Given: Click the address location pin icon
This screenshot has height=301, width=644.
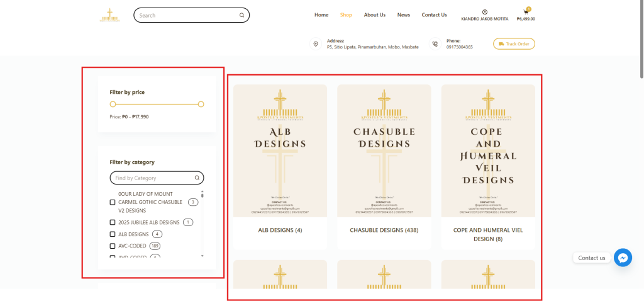Looking at the screenshot, I should tap(316, 44).
